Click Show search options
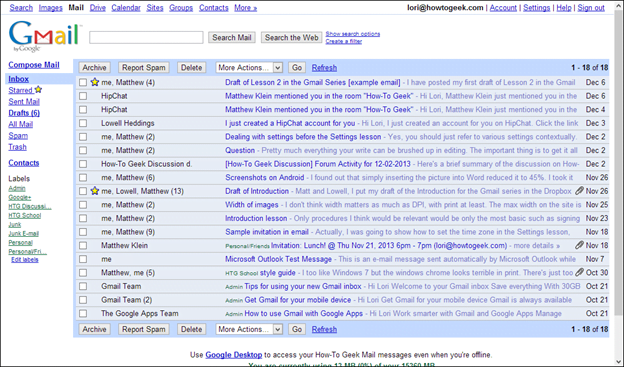The image size is (624, 367). (x=353, y=34)
